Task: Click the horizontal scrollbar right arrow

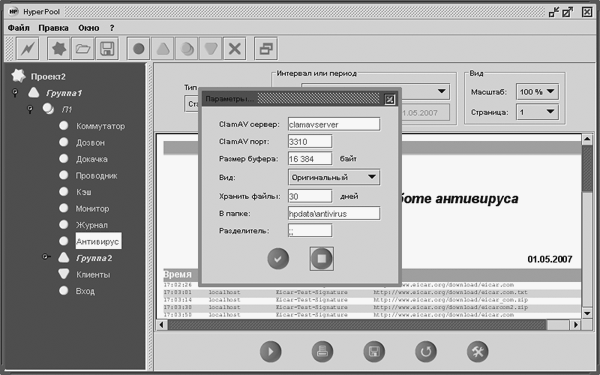Action: [576, 325]
